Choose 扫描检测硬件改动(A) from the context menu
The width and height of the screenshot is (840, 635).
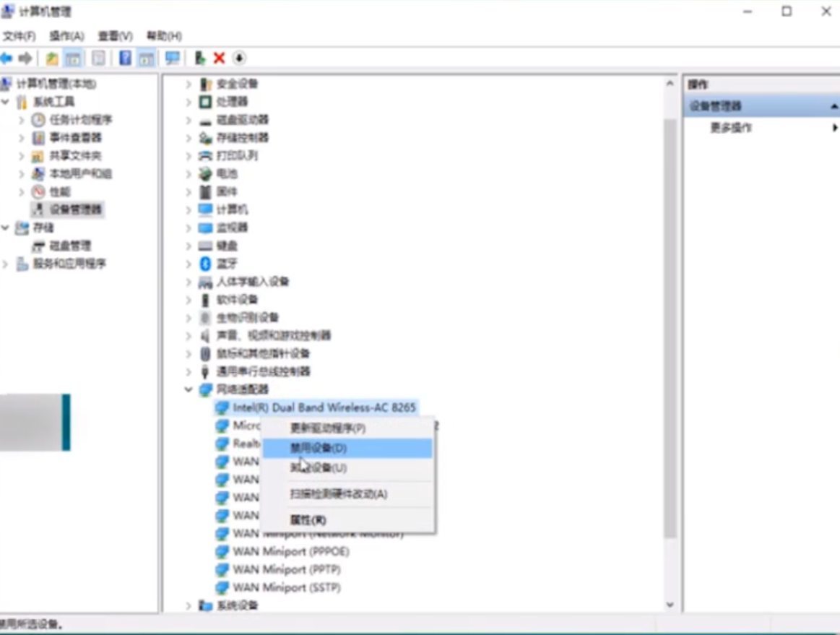[347, 494]
